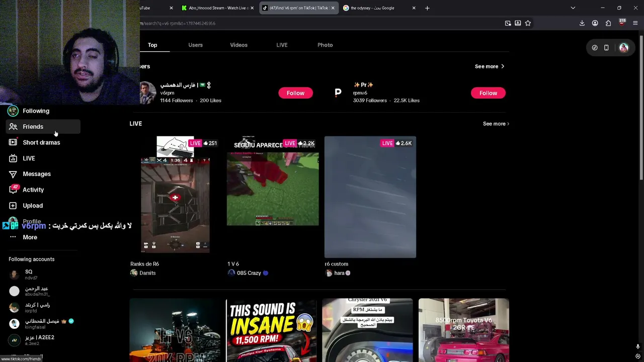Click the Following accounts heading

[31, 259]
